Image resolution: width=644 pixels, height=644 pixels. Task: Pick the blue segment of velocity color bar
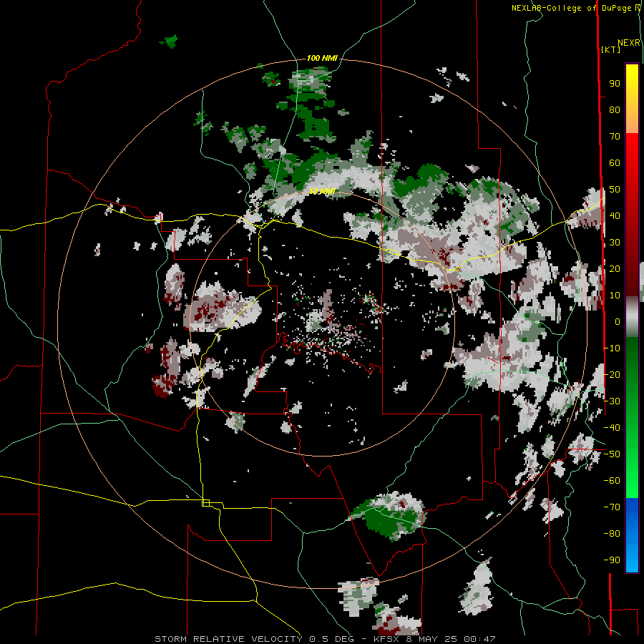(632, 535)
